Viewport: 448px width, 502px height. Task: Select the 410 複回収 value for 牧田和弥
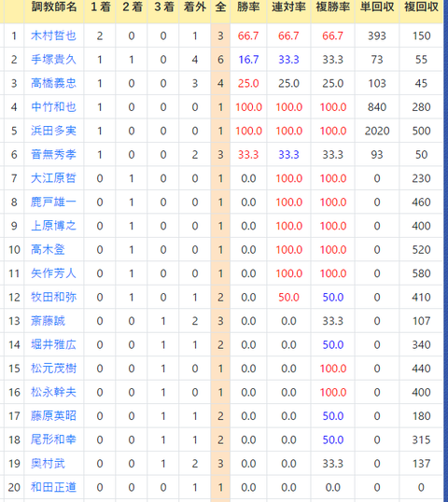(421, 297)
